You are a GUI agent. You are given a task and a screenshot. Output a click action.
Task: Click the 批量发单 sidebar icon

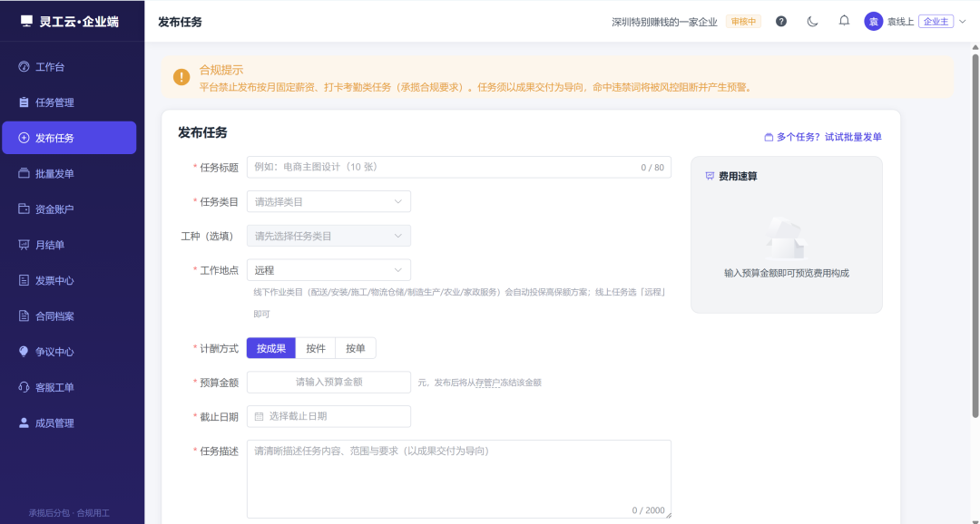[x=24, y=174]
